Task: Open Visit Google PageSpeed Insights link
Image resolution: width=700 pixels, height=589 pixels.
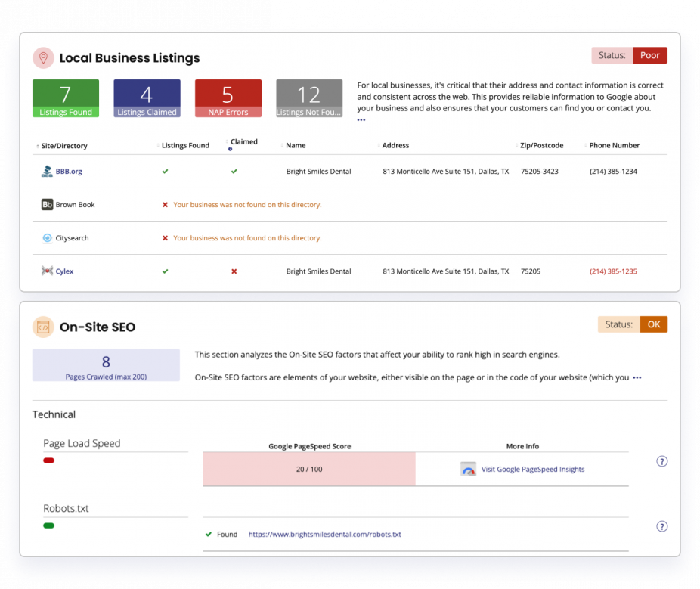Action: coord(533,470)
